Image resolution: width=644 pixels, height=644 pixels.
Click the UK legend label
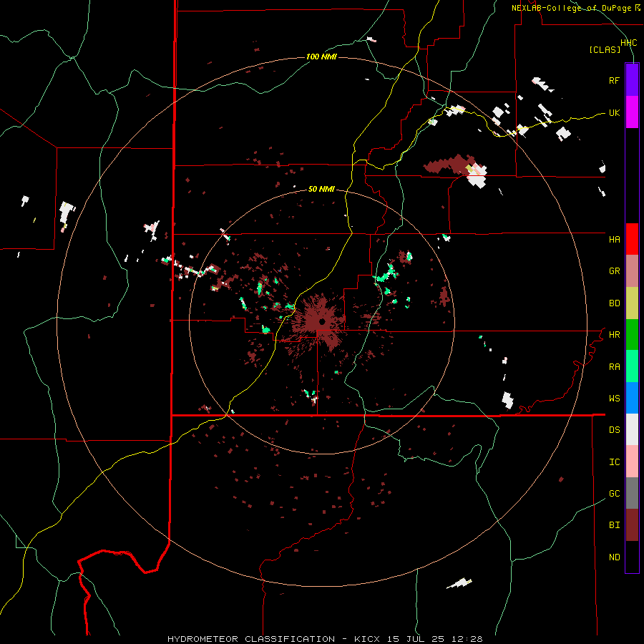tap(614, 112)
